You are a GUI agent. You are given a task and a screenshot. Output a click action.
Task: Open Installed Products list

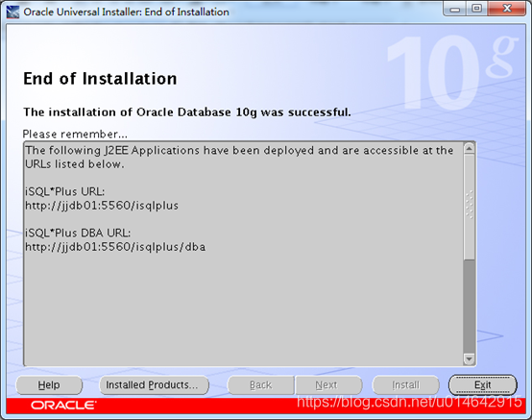(x=154, y=385)
